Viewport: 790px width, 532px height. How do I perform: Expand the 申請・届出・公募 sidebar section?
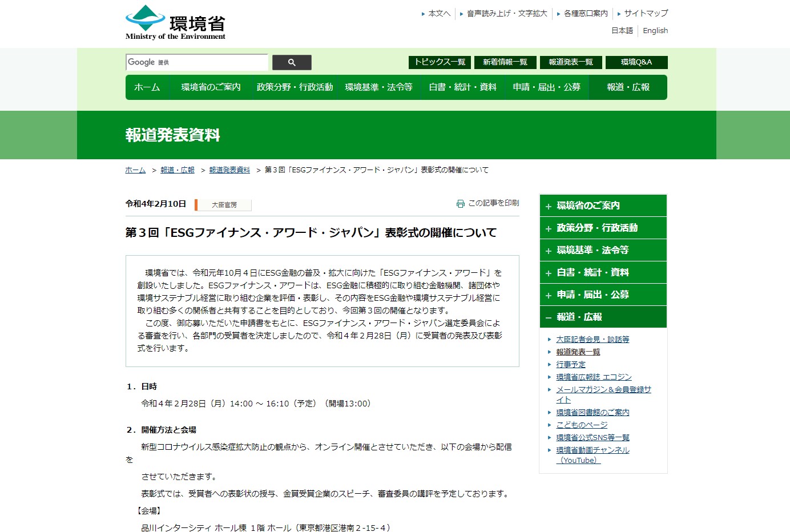click(x=603, y=295)
